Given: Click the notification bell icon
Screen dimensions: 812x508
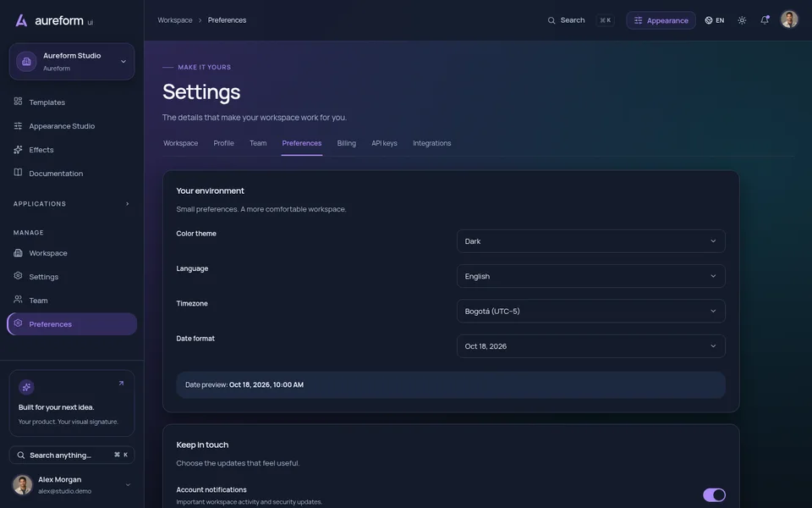Looking at the screenshot, I should pos(765,20).
